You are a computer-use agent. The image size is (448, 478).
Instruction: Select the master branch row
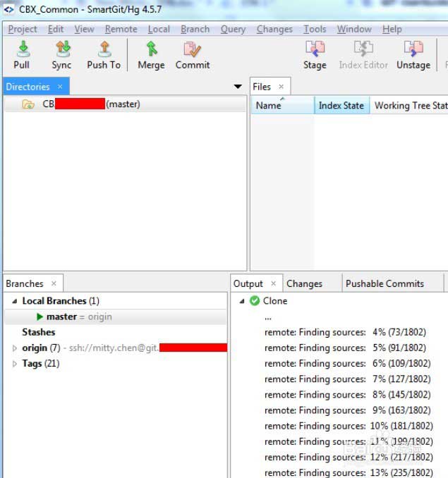(116, 317)
